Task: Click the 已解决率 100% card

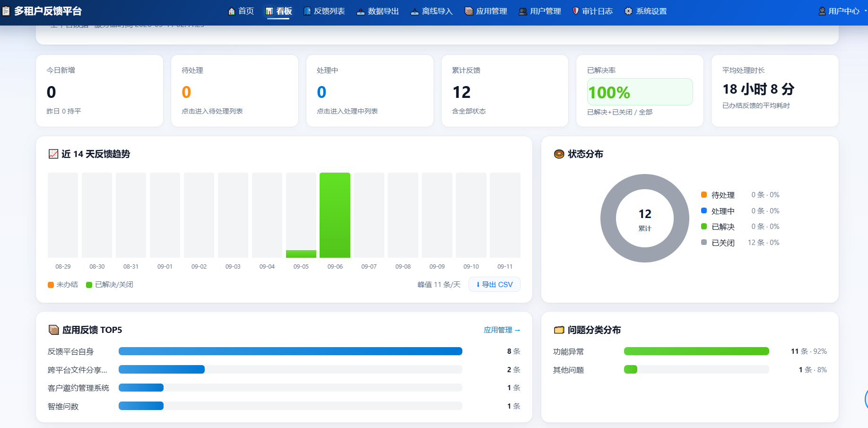Action: 640,91
